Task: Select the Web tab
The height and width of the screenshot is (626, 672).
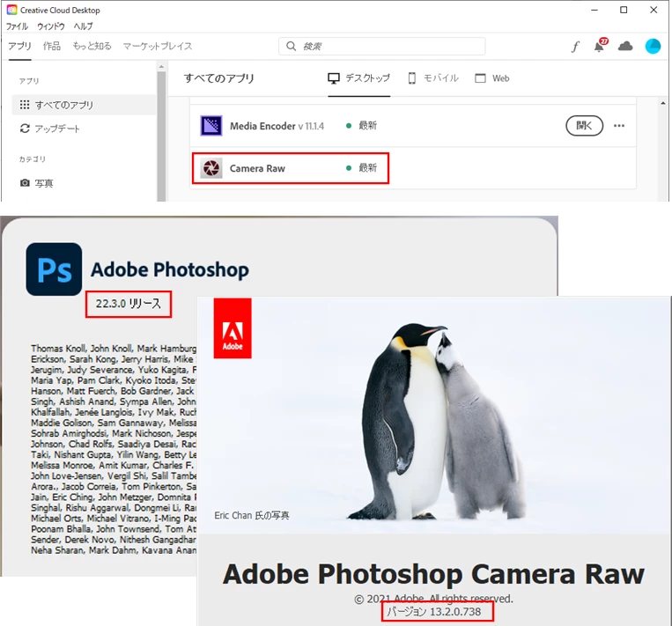Action: point(492,78)
